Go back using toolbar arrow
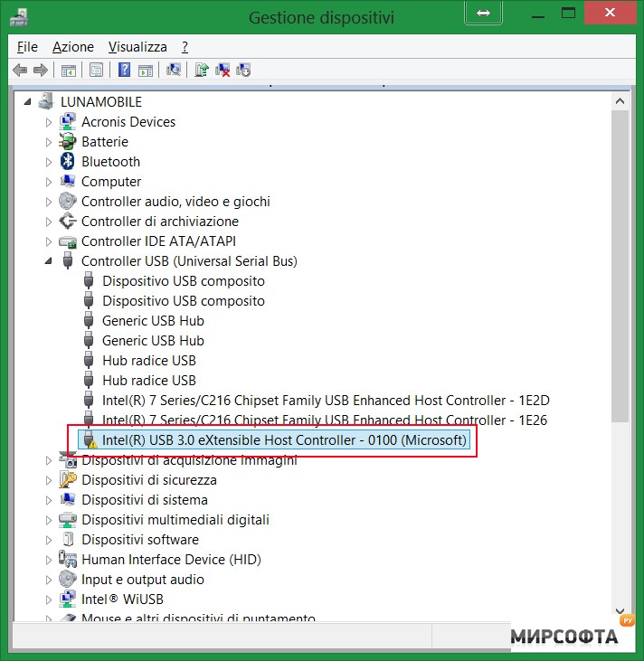The height and width of the screenshot is (661, 644). click(x=20, y=70)
